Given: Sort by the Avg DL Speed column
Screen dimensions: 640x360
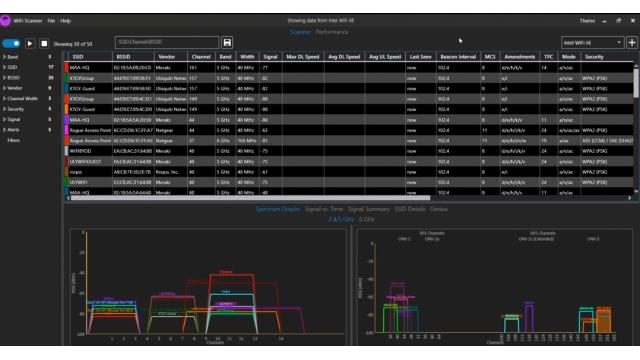Looking at the screenshot, I should [344, 57].
